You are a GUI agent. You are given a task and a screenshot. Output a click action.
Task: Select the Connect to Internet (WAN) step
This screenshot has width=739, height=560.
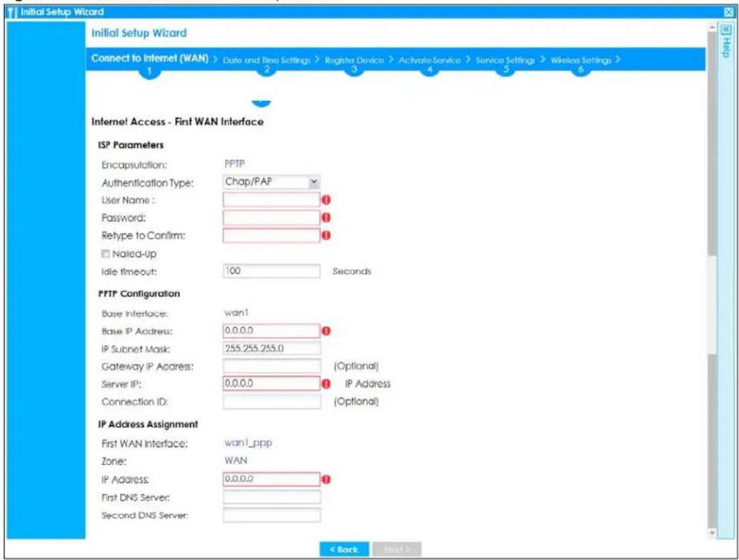point(150,58)
